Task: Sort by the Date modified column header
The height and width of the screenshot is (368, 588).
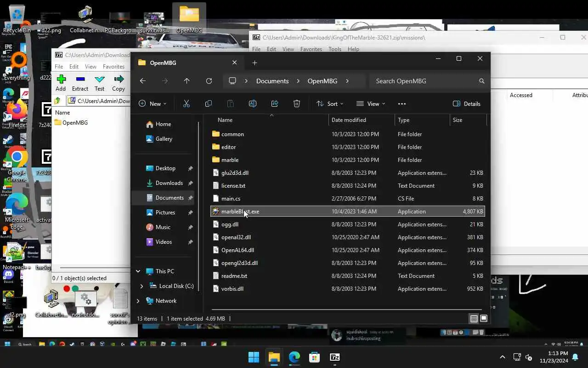Action: click(x=362, y=120)
